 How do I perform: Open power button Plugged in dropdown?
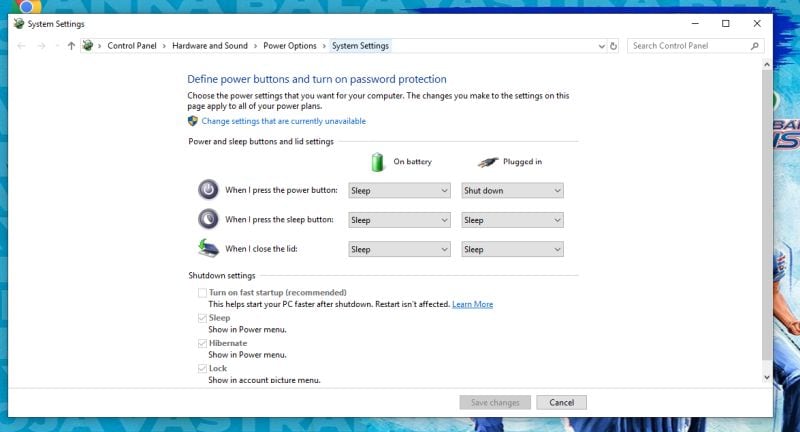click(512, 190)
